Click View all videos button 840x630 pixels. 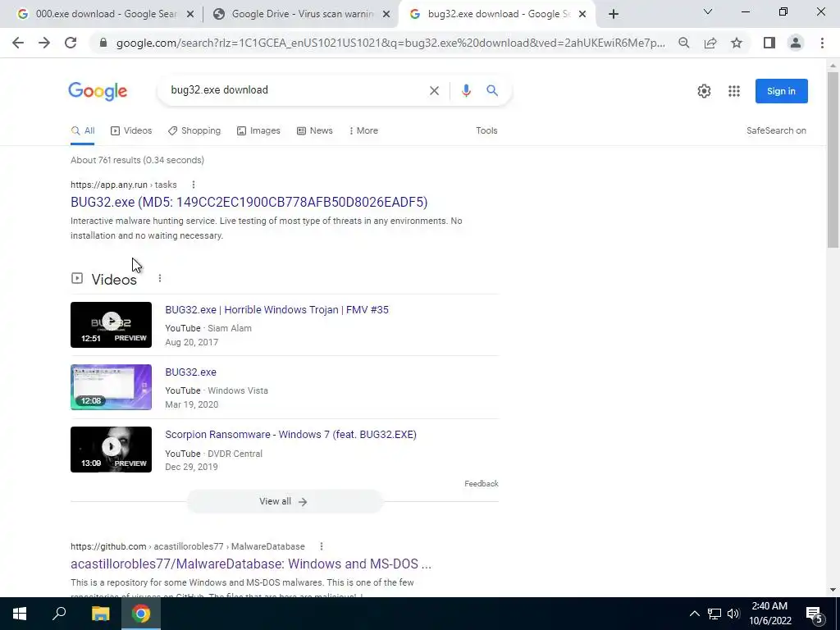pyautogui.click(x=284, y=501)
